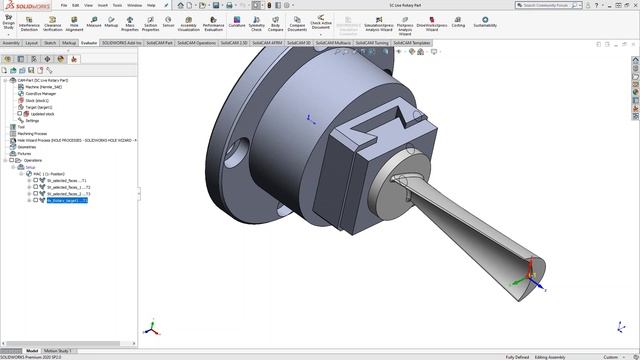The width and height of the screenshot is (640, 360).
Task: Select the Measure tool
Action: 94,22
